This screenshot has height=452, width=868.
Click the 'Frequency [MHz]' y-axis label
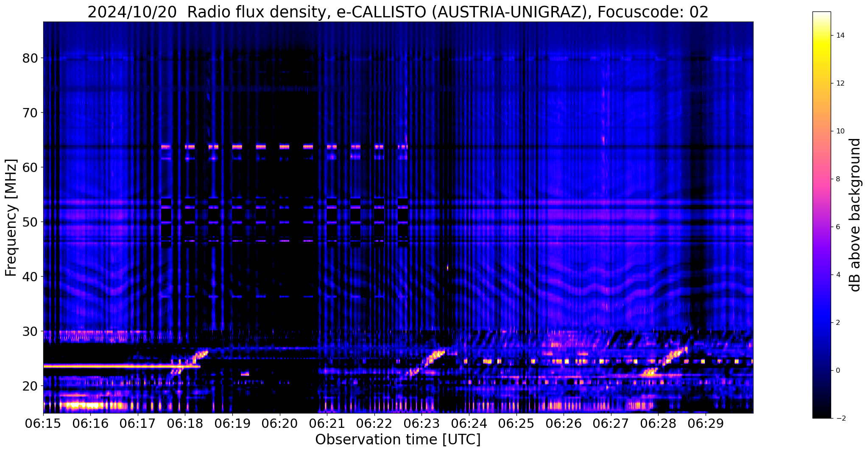click(11, 218)
